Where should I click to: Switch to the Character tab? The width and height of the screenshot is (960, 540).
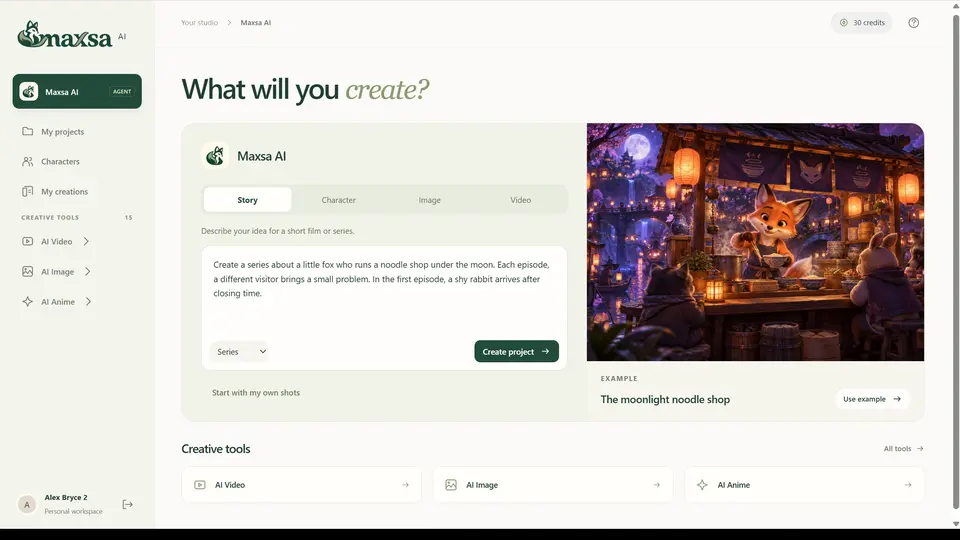339,200
